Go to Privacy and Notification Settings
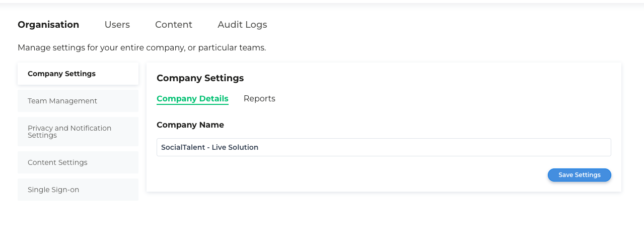 click(x=78, y=132)
